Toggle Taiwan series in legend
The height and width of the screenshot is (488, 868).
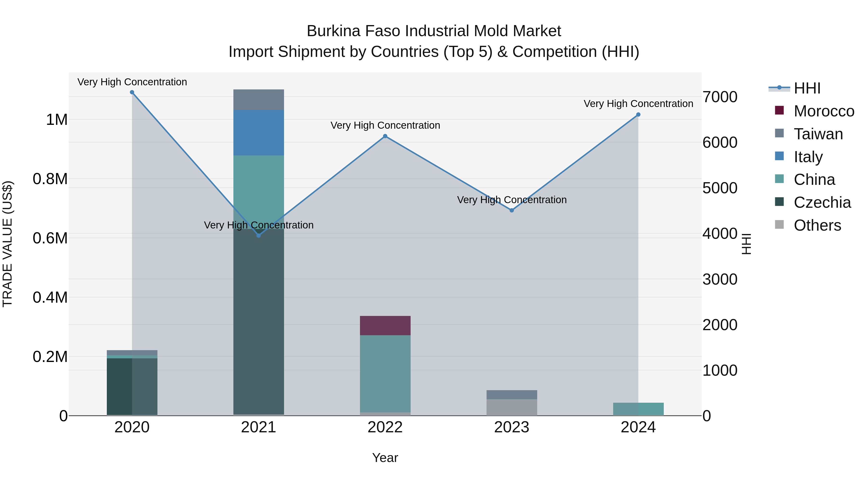[x=809, y=134]
